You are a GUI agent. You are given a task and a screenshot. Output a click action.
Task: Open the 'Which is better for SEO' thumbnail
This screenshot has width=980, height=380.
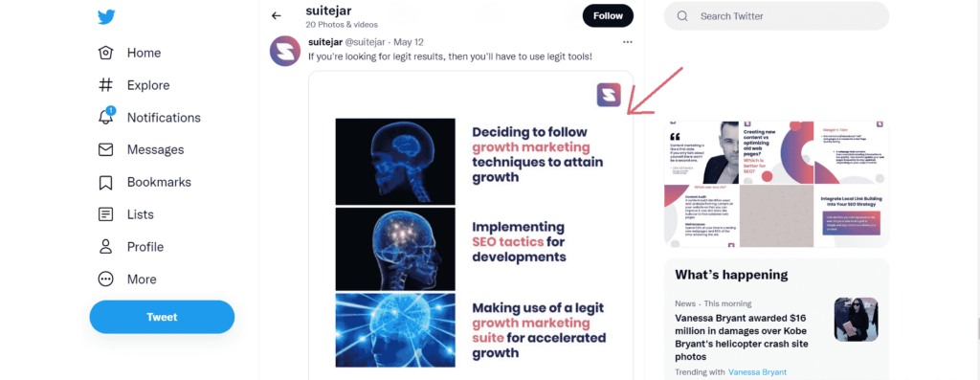tap(777, 152)
